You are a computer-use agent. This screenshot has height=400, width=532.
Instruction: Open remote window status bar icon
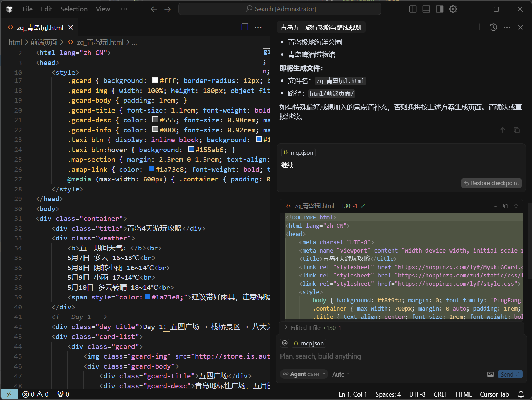click(9, 394)
